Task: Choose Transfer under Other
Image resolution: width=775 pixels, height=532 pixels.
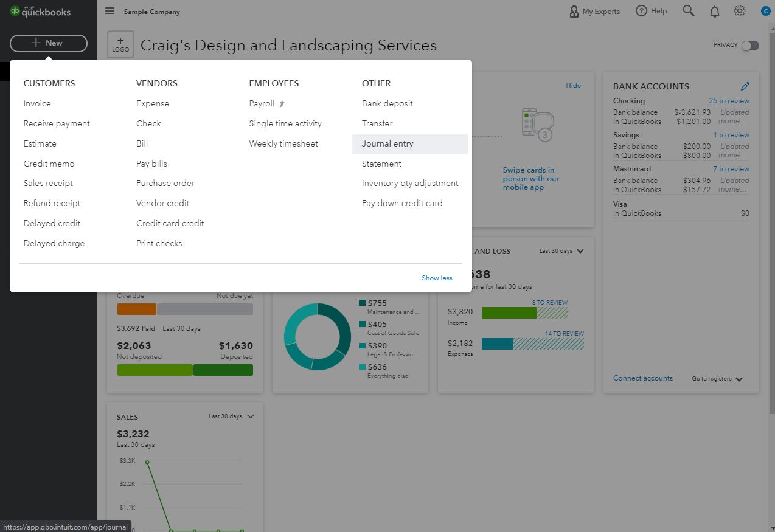Action: point(377,123)
